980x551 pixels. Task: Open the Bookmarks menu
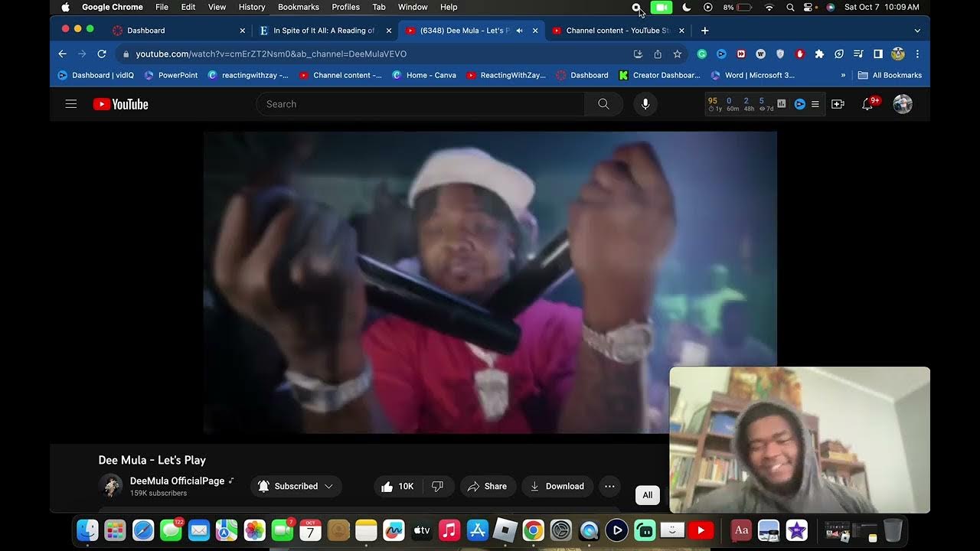299,7
